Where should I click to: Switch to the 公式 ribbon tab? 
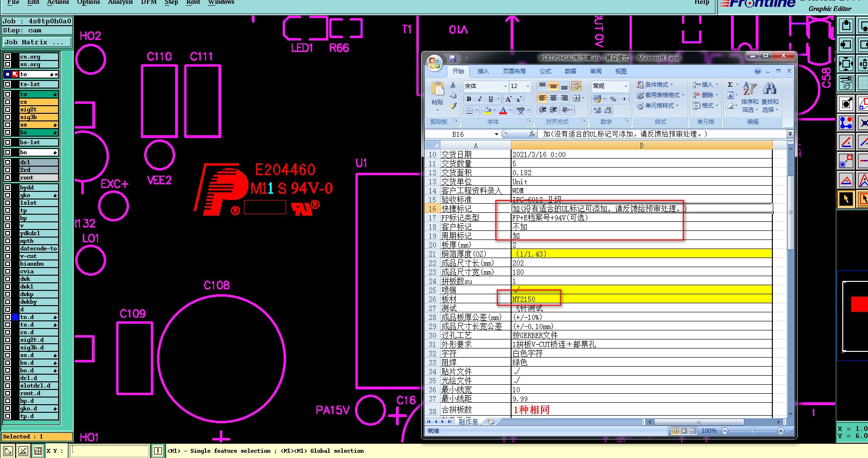tap(545, 71)
